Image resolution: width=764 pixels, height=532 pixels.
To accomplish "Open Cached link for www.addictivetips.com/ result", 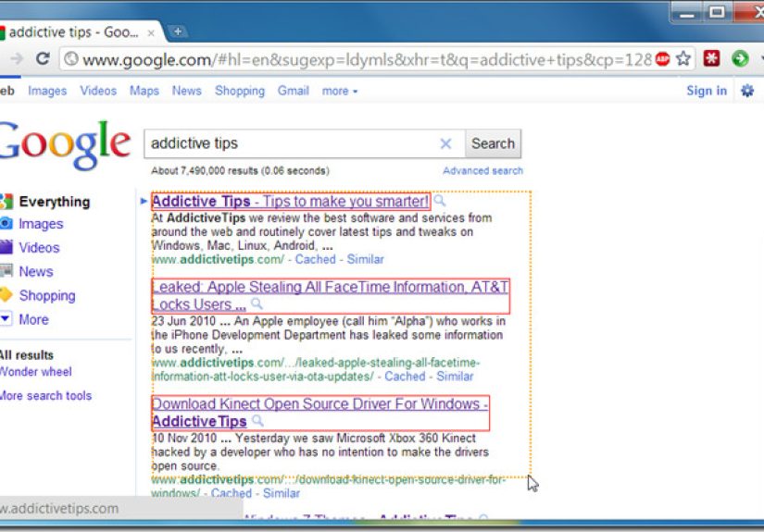I will click(x=315, y=259).
